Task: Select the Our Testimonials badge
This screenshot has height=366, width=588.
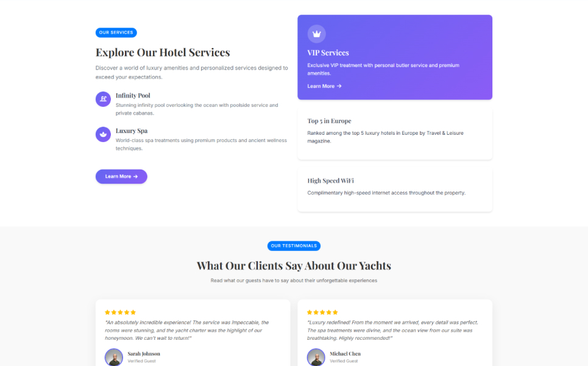Action: point(294,246)
